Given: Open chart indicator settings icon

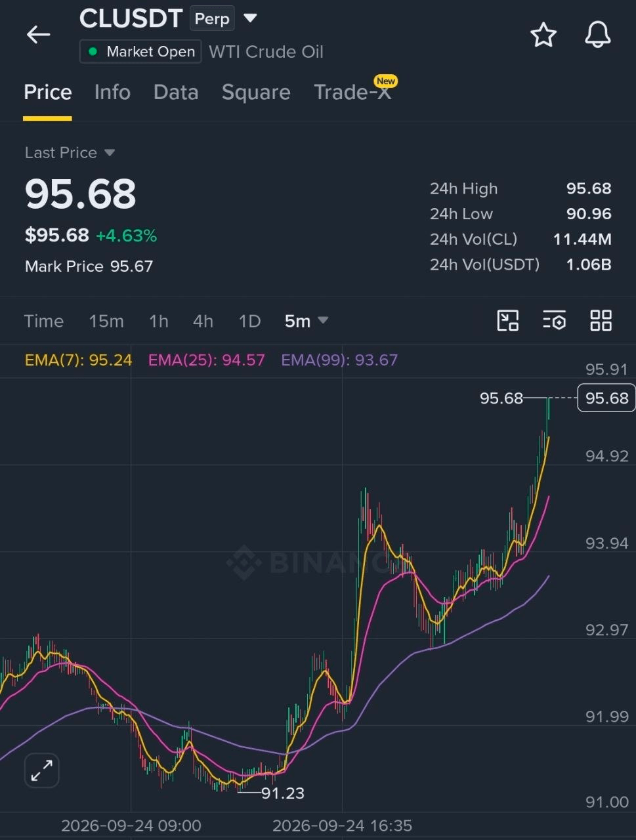Looking at the screenshot, I should coord(554,321).
